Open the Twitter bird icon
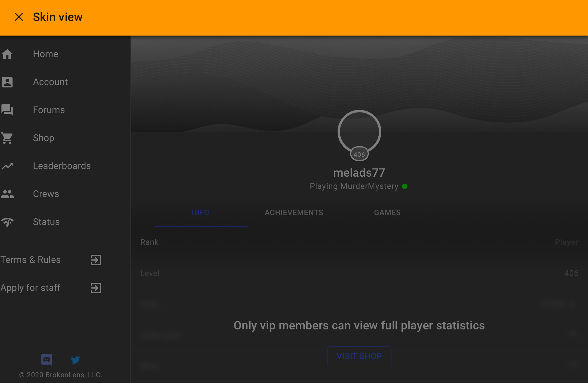The height and width of the screenshot is (383, 588). 76,360
